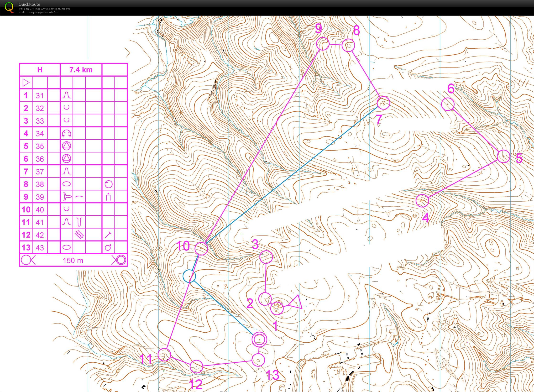Click the oval symbol in row 38
This screenshot has width=534, height=392.
point(67,184)
